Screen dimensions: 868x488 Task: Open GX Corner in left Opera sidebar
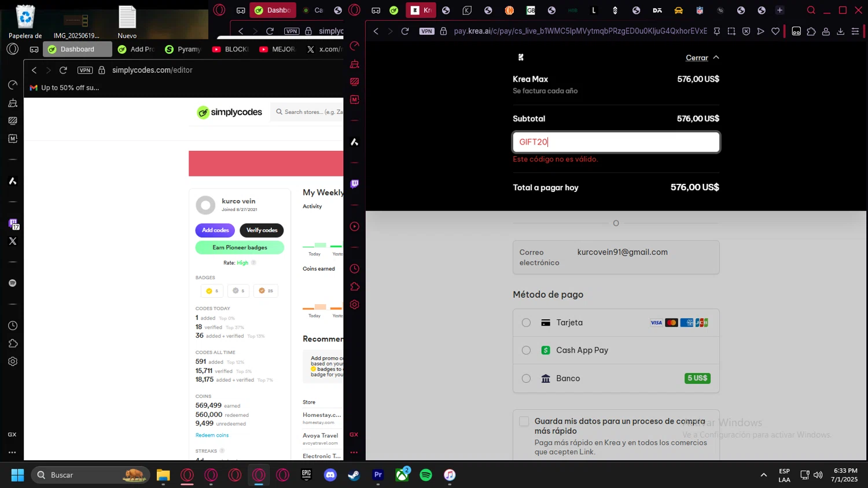pos(12,434)
